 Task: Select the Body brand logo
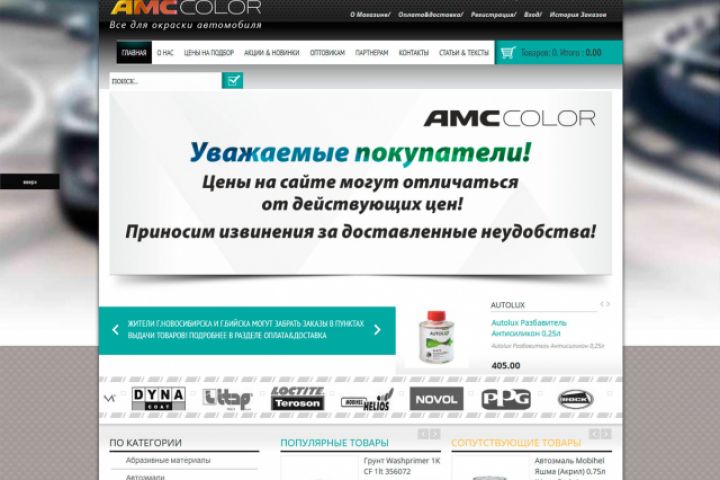click(575, 399)
